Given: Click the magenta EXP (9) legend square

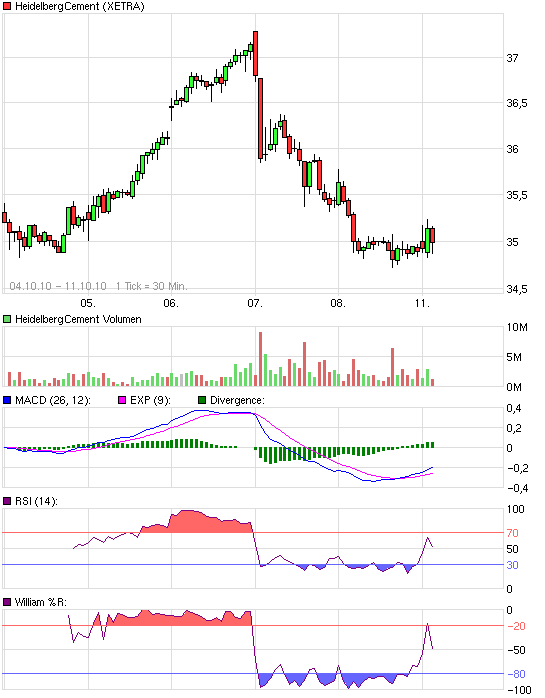Looking at the screenshot, I should (122, 400).
